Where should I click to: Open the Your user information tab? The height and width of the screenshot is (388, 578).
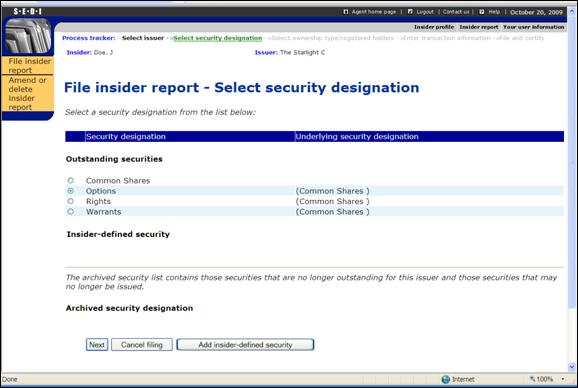click(534, 27)
